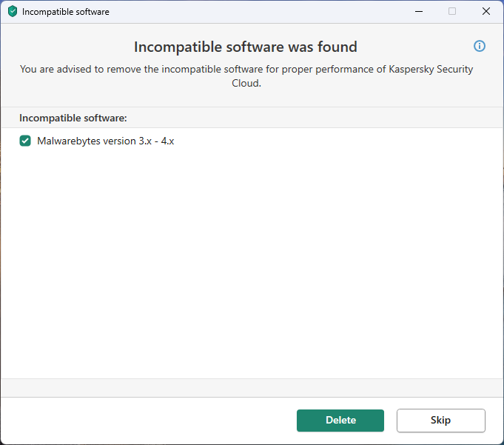
Task: Click the window title text 'Incompatible software'
Action: 66,12
